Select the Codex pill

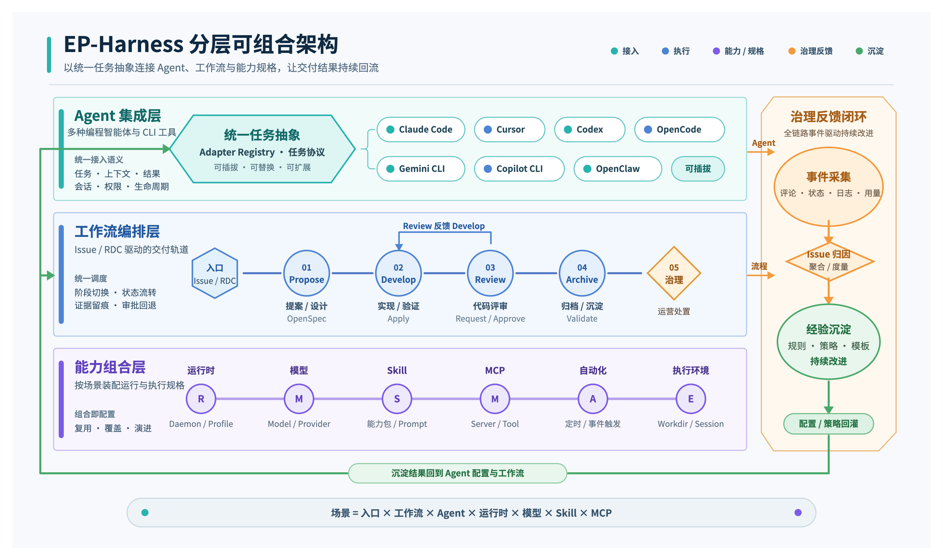point(589,130)
